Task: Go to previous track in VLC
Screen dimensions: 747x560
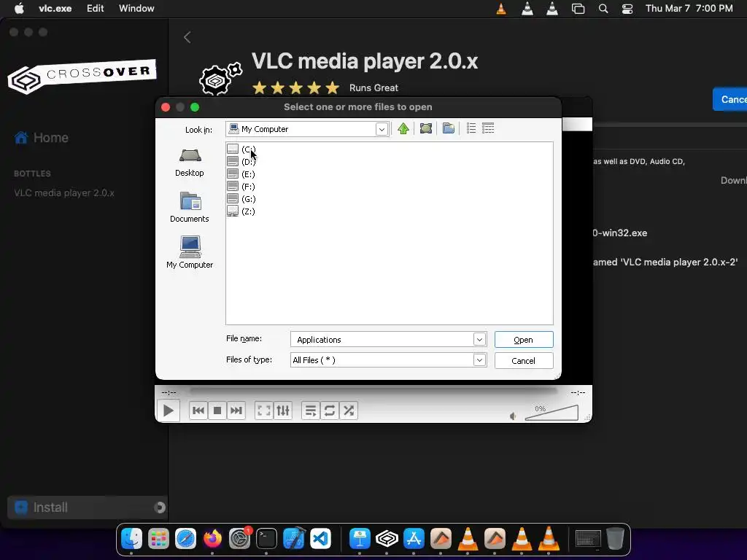Action: pos(198,411)
